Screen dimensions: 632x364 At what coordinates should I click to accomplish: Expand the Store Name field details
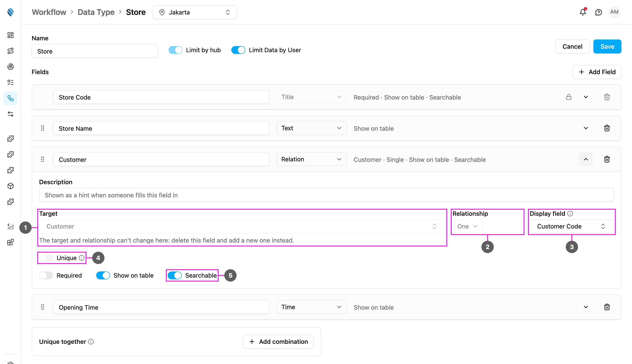pyautogui.click(x=586, y=128)
